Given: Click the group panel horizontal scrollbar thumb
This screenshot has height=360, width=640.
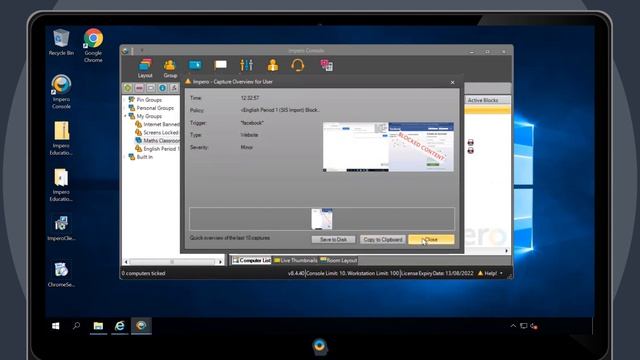Looking at the screenshot, I should click(172, 262).
